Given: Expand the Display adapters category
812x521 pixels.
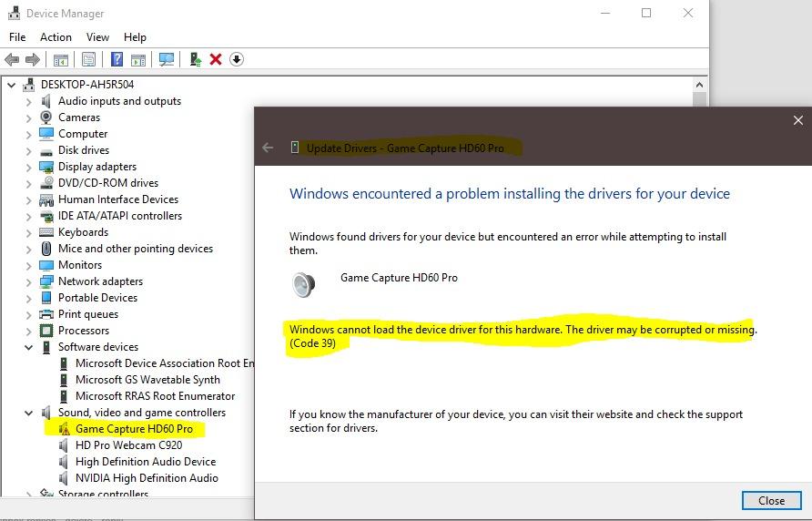Looking at the screenshot, I should [29, 167].
